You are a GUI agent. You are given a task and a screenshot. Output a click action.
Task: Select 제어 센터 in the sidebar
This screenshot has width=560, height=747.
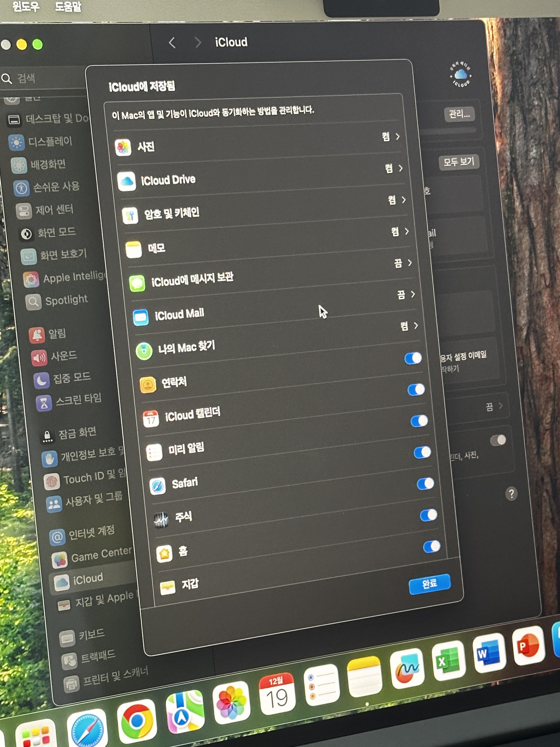tap(45, 210)
